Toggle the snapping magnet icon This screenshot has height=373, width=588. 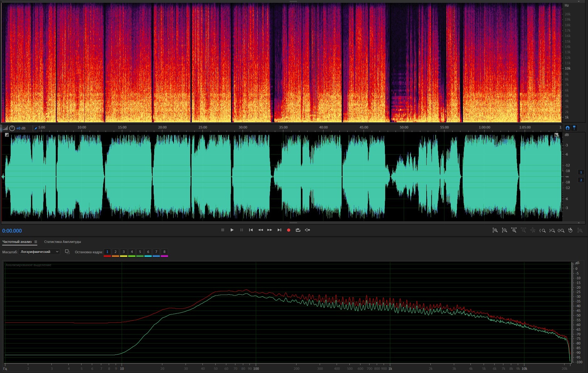click(x=567, y=128)
